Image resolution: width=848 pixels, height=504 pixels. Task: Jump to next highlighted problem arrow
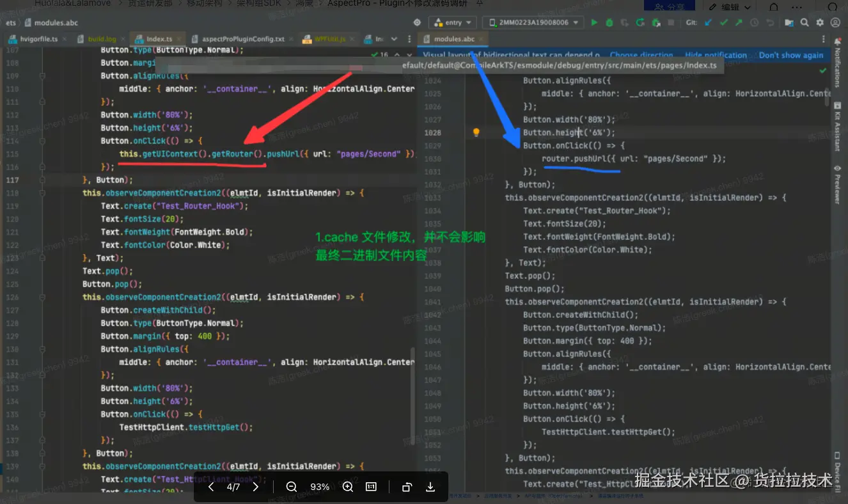click(409, 56)
